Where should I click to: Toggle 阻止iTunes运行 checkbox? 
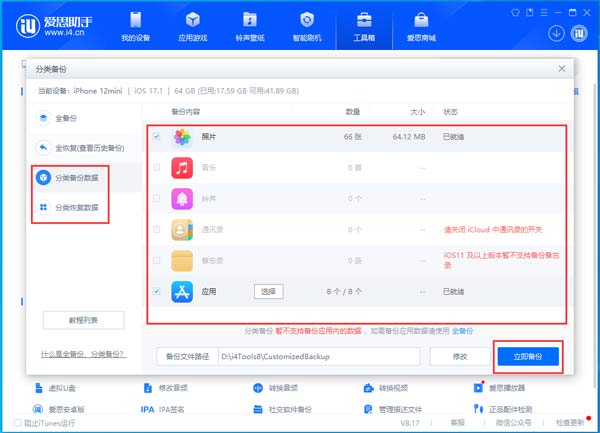(17, 423)
